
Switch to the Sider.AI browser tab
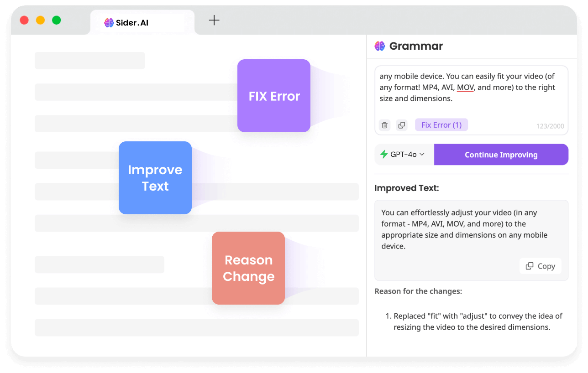point(142,22)
